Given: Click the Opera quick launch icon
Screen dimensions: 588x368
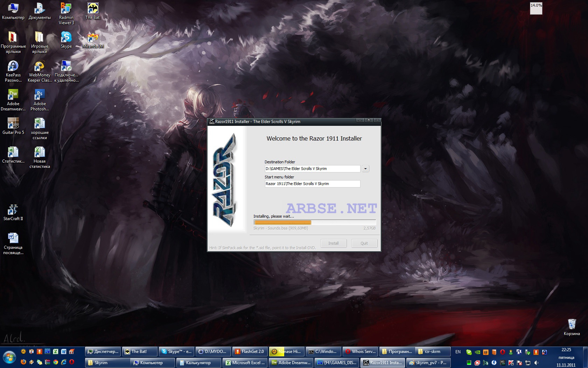Looking at the screenshot, I should pyautogui.click(x=72, y=362).
